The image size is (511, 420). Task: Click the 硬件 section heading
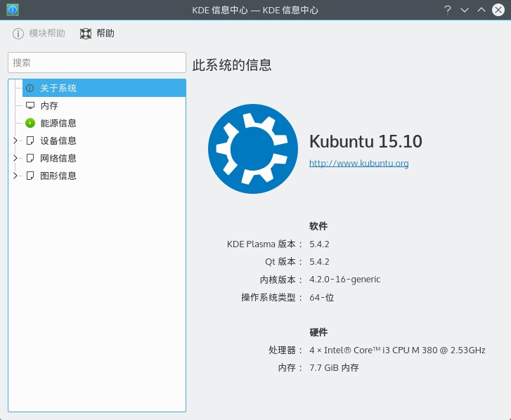318,332
